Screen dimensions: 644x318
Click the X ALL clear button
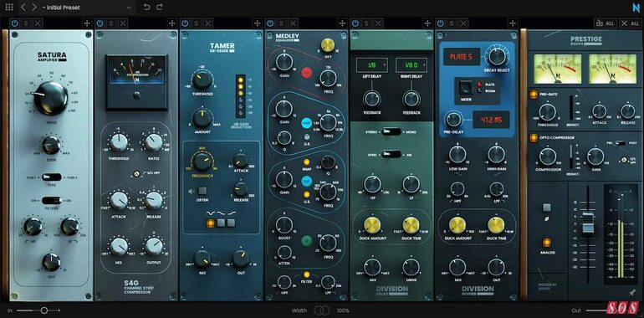(x=630, y=23)
